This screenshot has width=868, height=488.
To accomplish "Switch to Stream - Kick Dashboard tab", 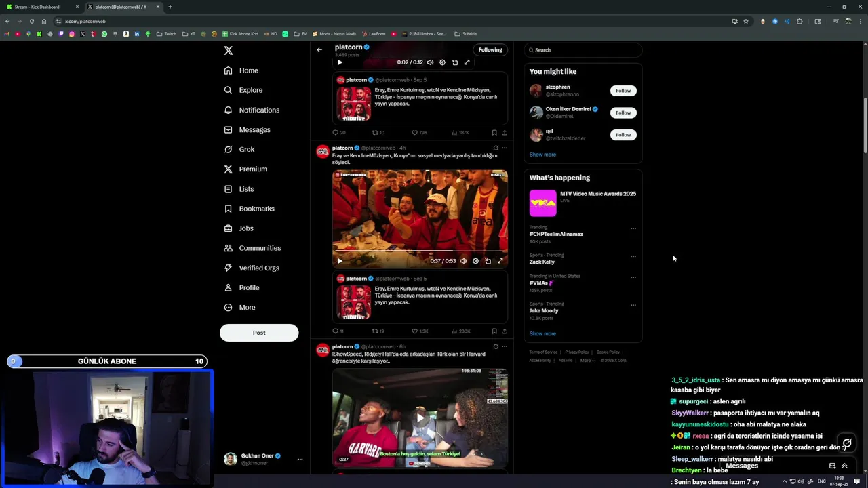I will (42, 7).
